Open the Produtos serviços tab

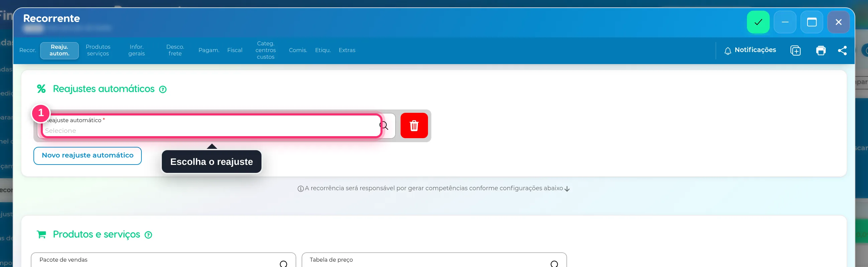(98, 50)
